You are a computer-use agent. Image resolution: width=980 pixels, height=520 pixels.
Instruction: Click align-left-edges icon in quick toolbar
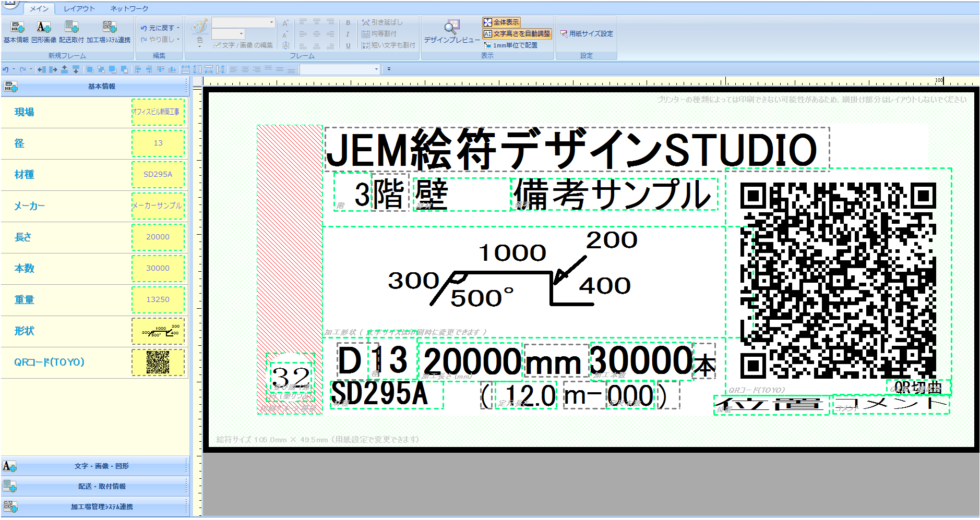(x=138, y=69)
